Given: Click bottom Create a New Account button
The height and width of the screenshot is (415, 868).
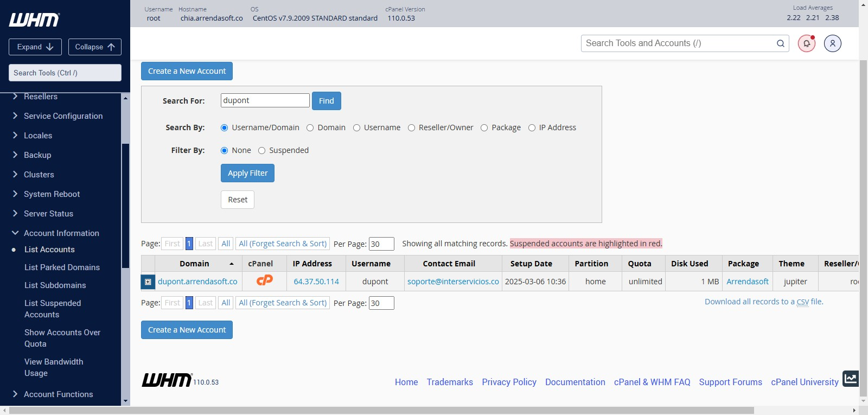Looking at the screenshot, I should tap(187, 330).
